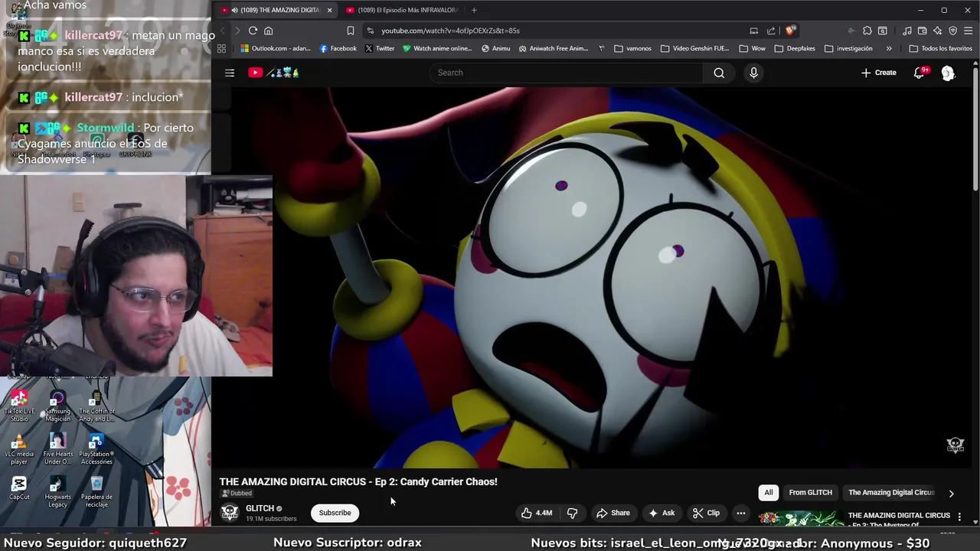The width and height of the screenshot is (980, 551).
Task: Select the All filter chip
Action: tap(768, 493)
